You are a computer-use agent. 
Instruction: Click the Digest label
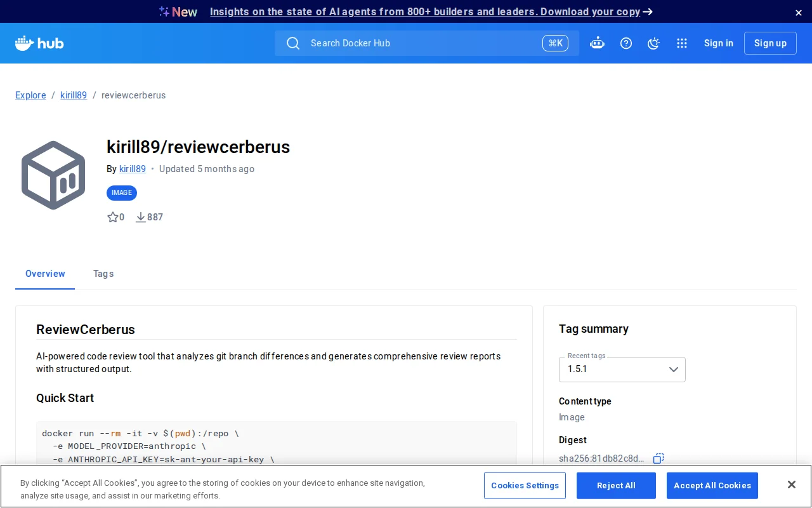pos(573,440)
